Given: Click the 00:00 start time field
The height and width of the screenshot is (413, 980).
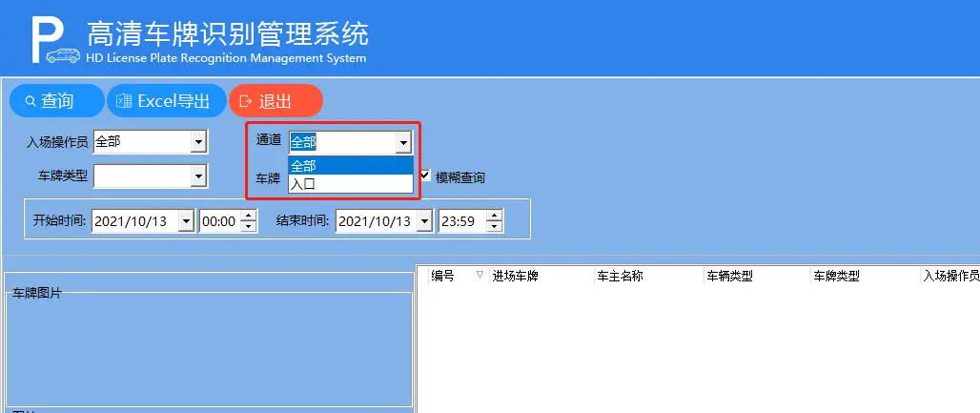Looking at the screenshot, I should click(x=220, y=221).
